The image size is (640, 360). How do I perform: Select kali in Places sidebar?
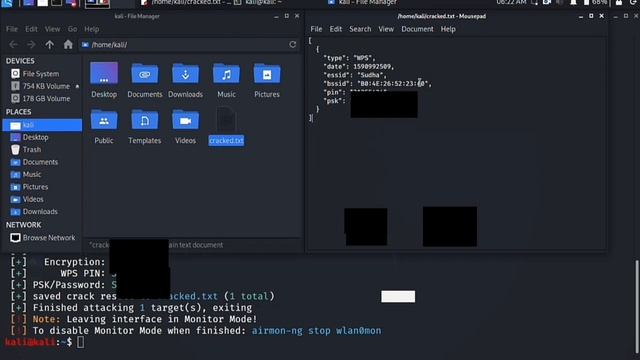42,125
